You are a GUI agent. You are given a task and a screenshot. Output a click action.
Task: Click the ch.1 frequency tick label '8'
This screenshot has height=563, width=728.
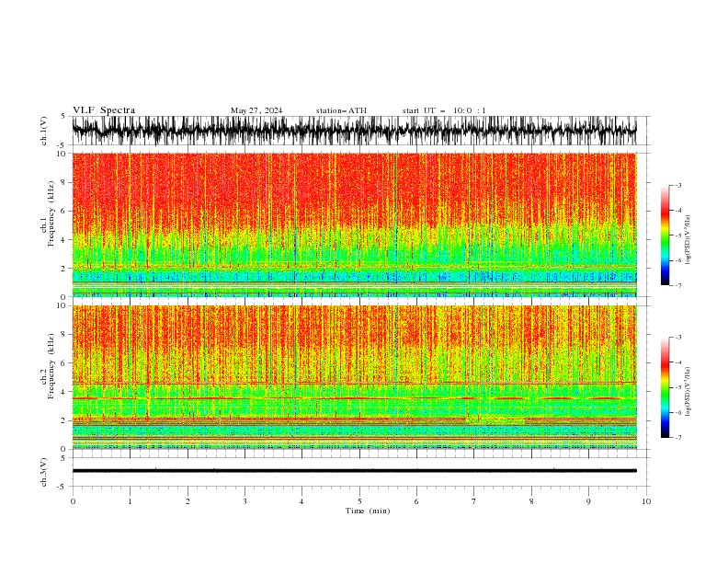click(x=64, y=182)
